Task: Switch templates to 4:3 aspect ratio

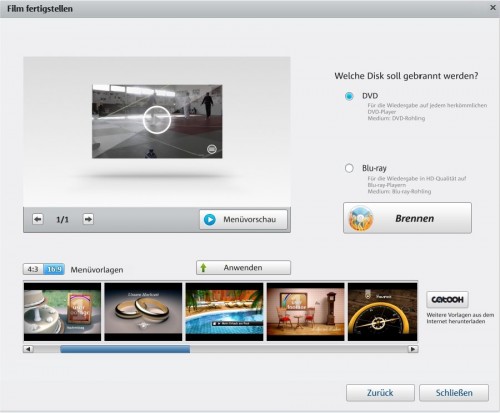Action: click(x=33, y=269)
